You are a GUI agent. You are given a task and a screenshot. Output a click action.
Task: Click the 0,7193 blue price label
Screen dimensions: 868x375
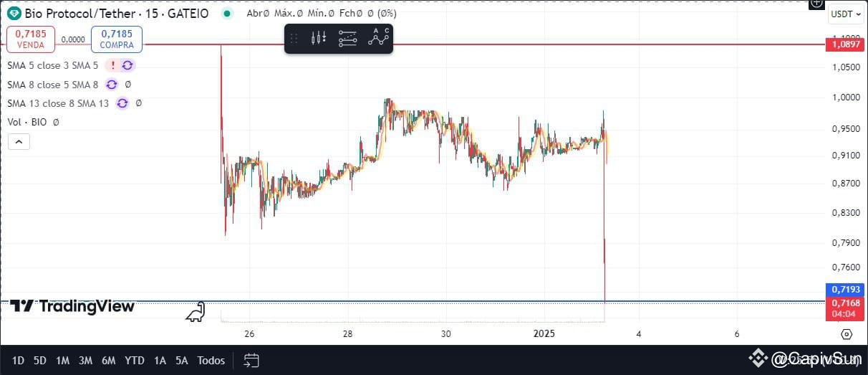click(846, 290)
